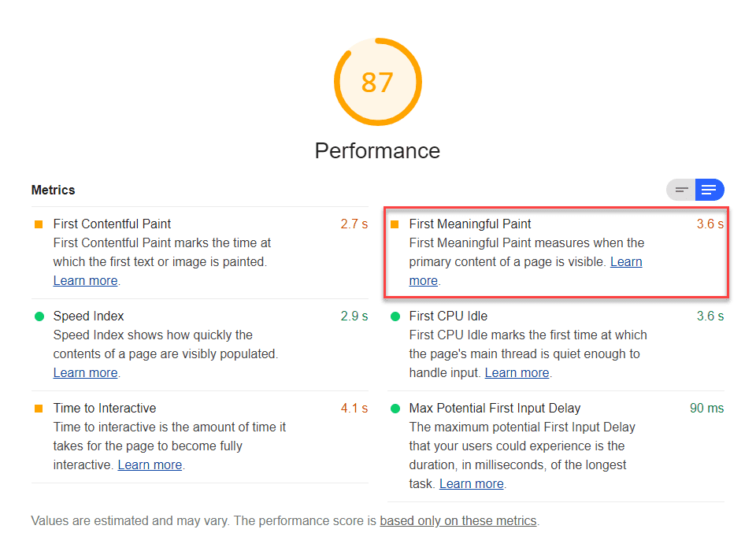Open Learn more under Max Potential First Input Delay

[471, 483]
